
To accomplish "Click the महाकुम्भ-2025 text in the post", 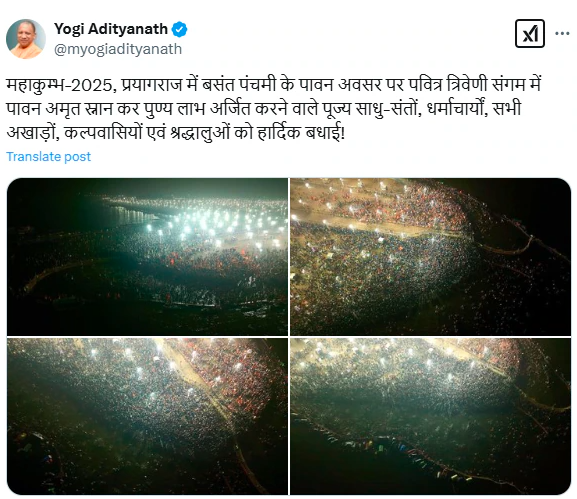I will (x=59, y=85).
